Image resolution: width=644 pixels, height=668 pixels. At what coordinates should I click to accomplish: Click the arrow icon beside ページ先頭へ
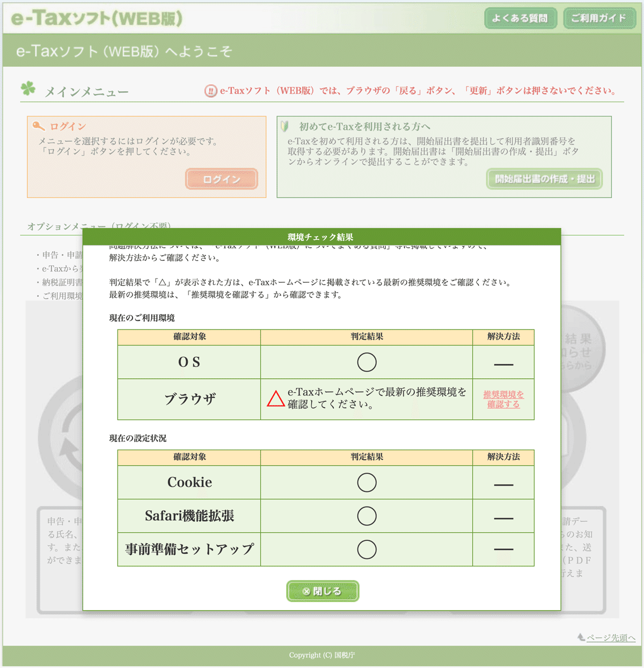(581, 637)
